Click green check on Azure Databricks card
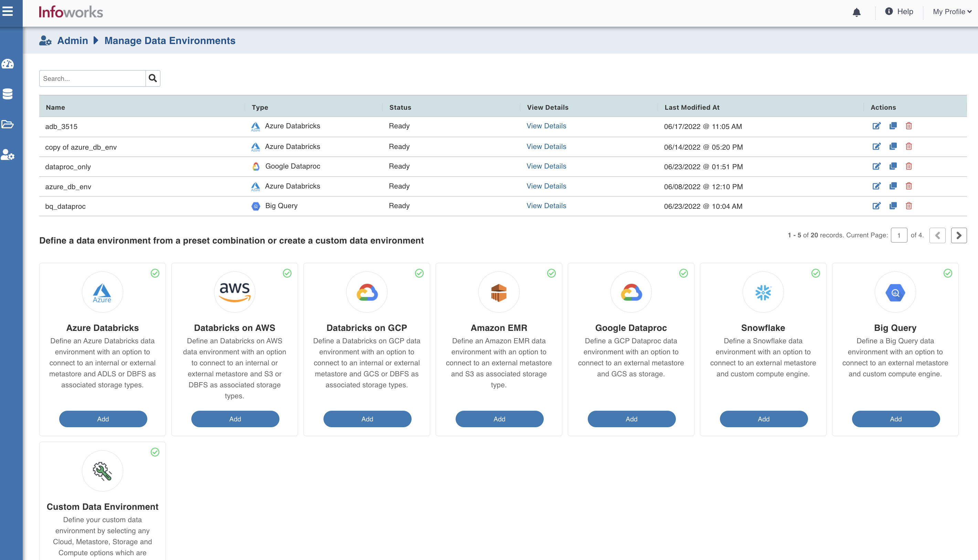Image resolution: width=978 pixels, height=560 pixels. click(155, 273)
